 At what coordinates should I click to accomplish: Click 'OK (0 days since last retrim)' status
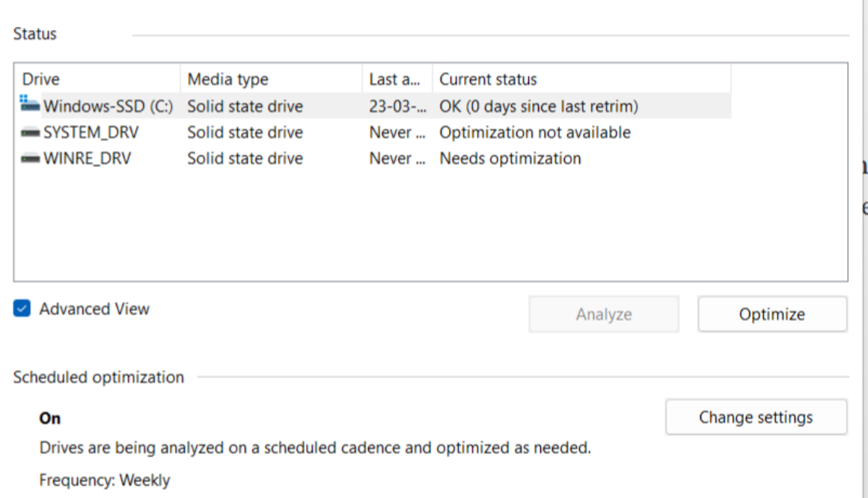(x=538, y=106)
